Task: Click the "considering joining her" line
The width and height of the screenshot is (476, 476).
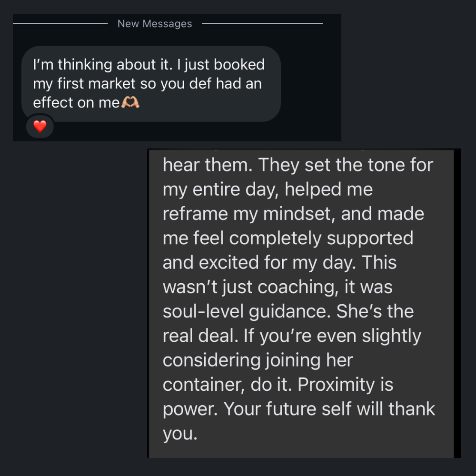Action: [258, 360]
